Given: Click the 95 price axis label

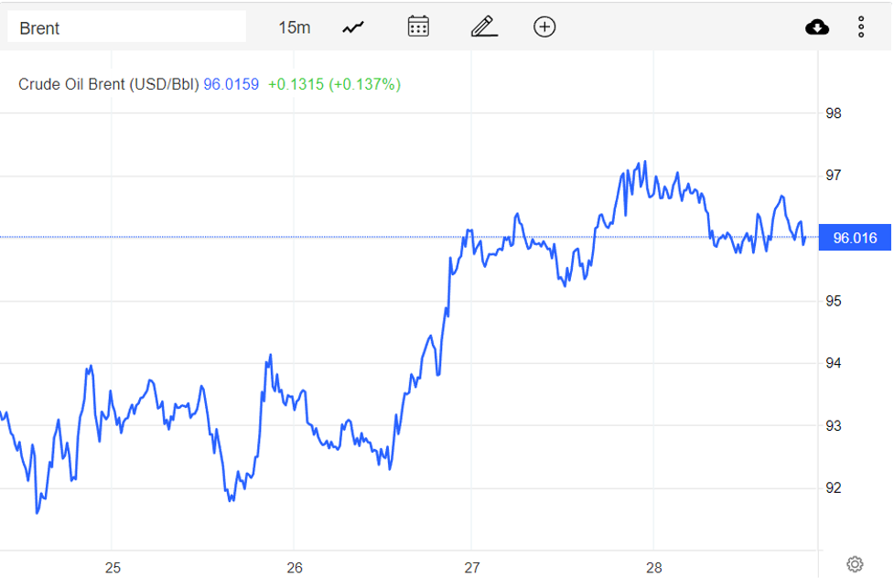Looking at the screenshot, I should point(833,301).
